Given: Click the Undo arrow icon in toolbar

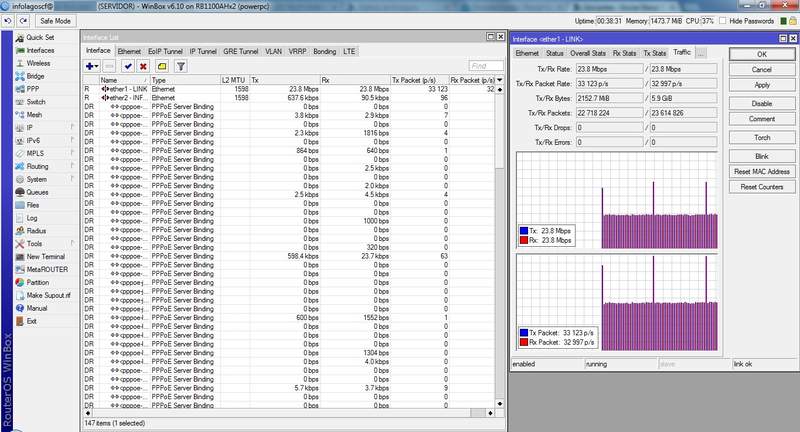Looking at the screenshot, I should 8,21.
